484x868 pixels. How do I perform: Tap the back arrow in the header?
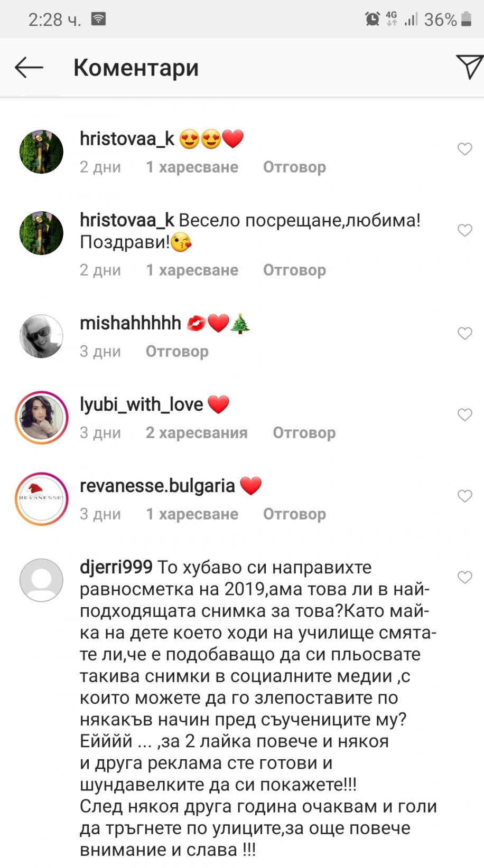pyautogui.click(x=29, y=68)
